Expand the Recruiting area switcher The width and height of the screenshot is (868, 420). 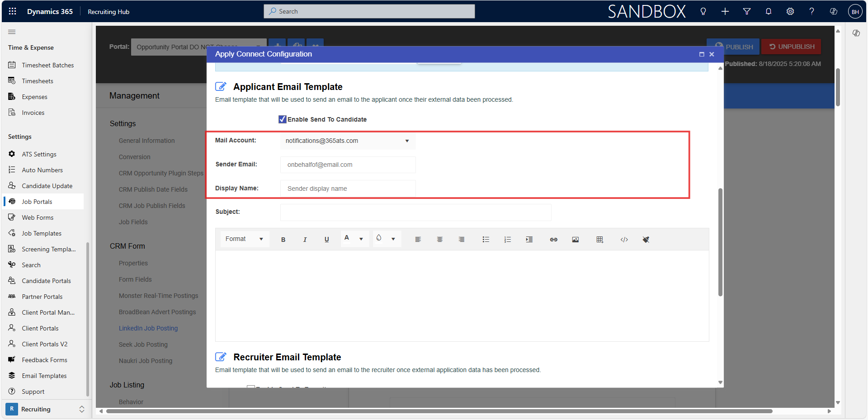point(82,409)
